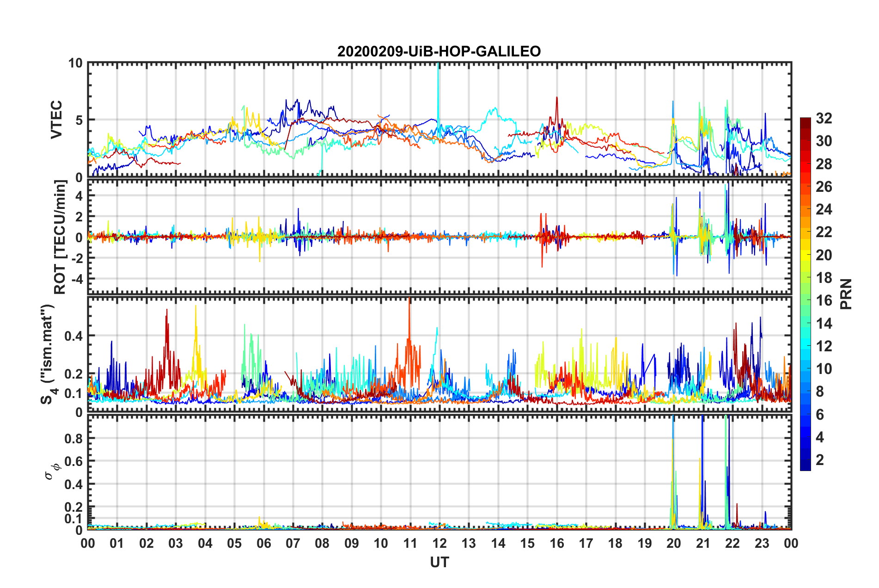Click hour label 16 on UT axis
Image resolution: width=879 pixels, height=588 pixels.
point(557,543)
